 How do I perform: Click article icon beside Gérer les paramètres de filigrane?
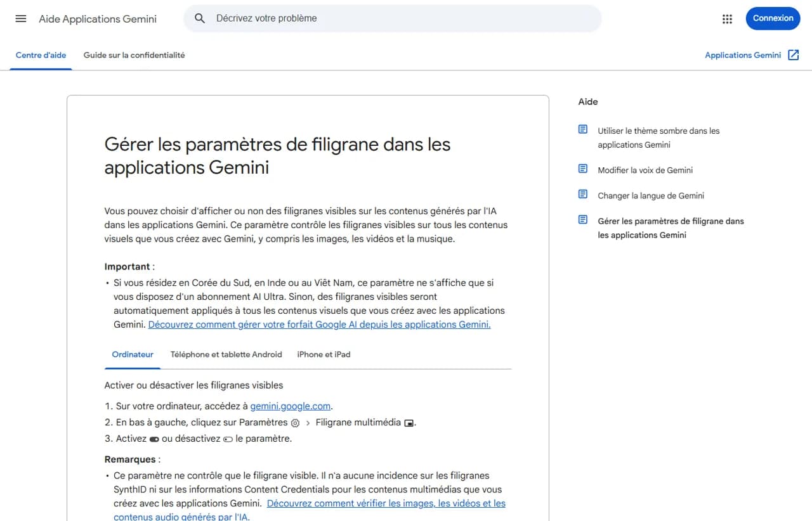tap(583, 220)
